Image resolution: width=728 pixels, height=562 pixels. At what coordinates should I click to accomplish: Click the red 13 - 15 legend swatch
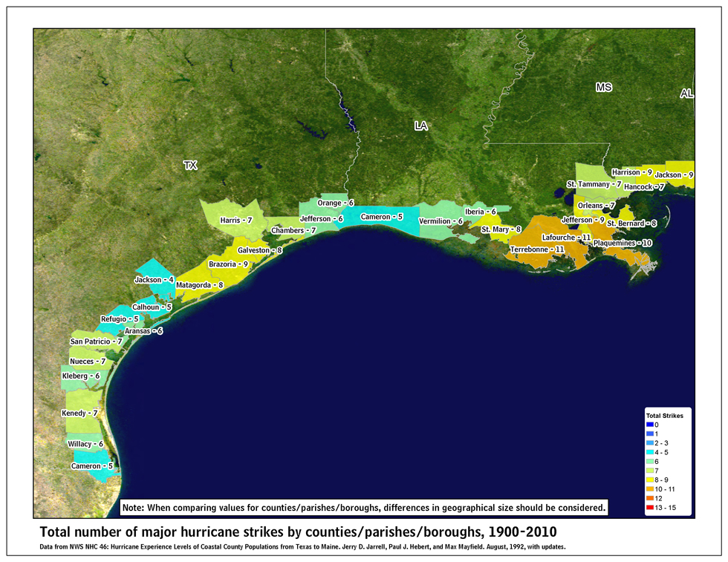(650, 507)
